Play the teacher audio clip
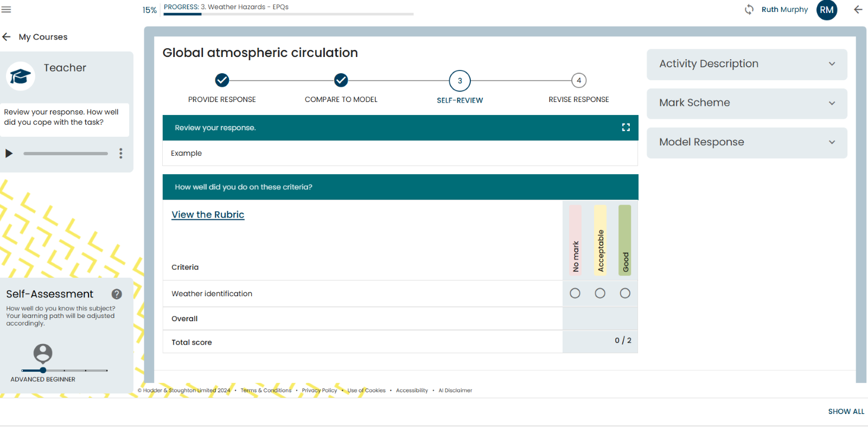 (9, 154)
